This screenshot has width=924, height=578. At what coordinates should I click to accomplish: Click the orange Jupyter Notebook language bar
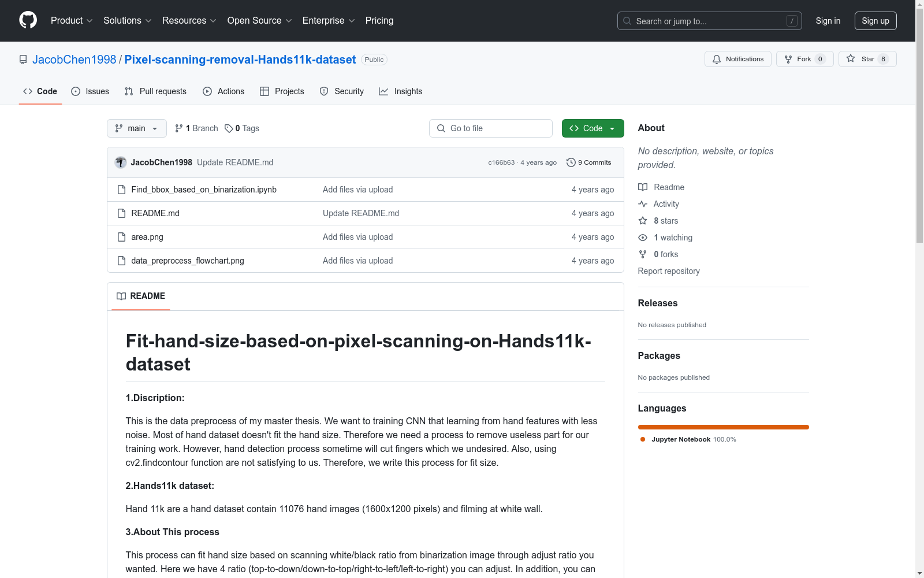(724, 427)
